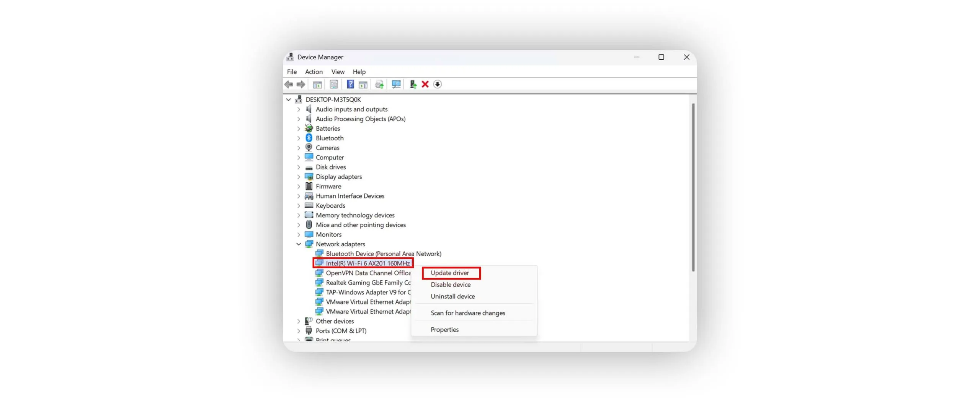Choose Update driver from context menu
Image resolution: width=980 pixels, height=402 pixels.
pyautogui.click(x=450, y=273)
